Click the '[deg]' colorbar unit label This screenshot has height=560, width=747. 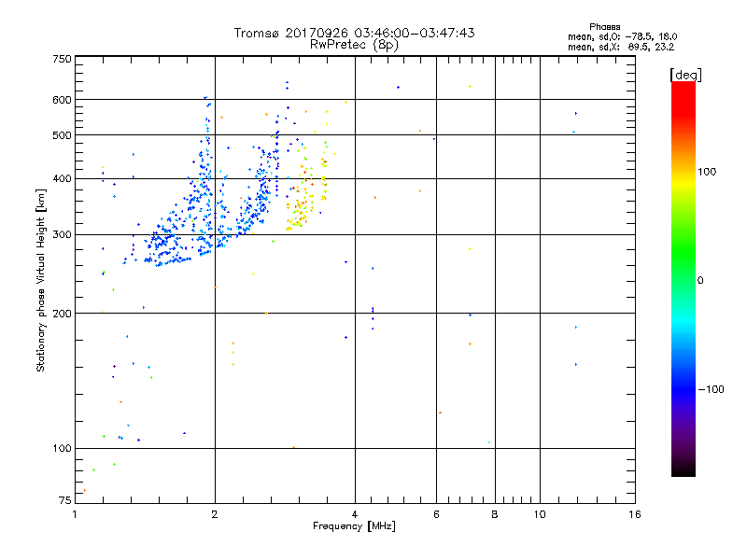point(685,75)
